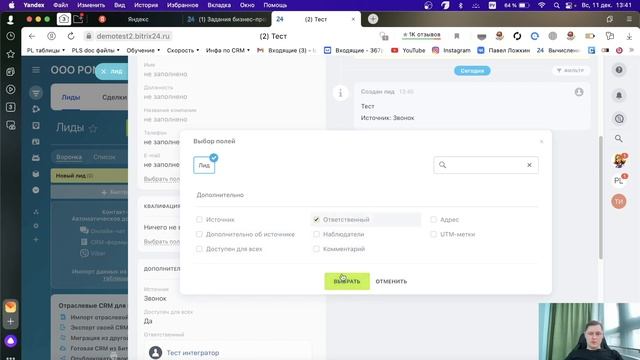Image resolution: width=640 pixels, height=360 pixels.
Task: Open the TИ orange user avatar
Action: (619, 201)
